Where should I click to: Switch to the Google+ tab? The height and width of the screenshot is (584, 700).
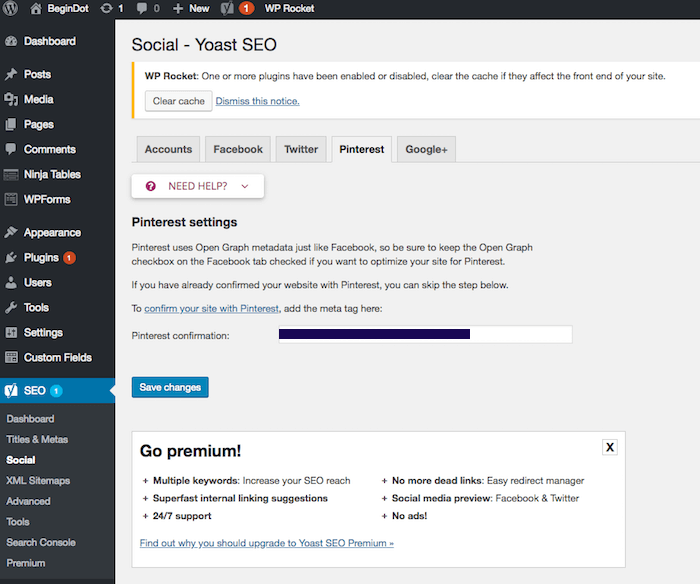pyautogui.click(x=426, y=149)
